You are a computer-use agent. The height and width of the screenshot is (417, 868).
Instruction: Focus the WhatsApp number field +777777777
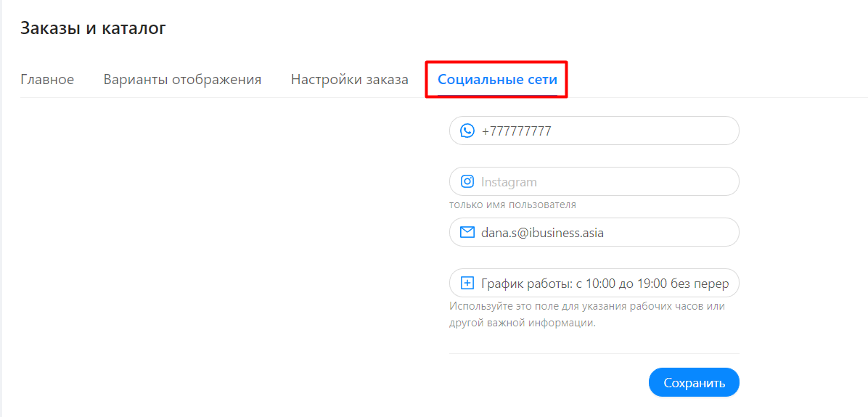[594, 131]
